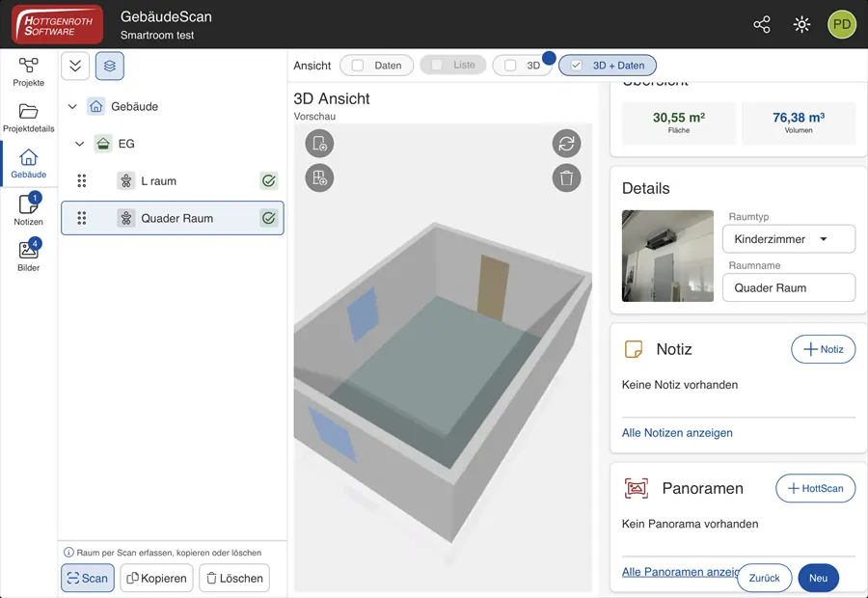This screenshot has width=868, height=598.
Task: Enable the Daten view checkbox
Action: [x=358, y=66]
